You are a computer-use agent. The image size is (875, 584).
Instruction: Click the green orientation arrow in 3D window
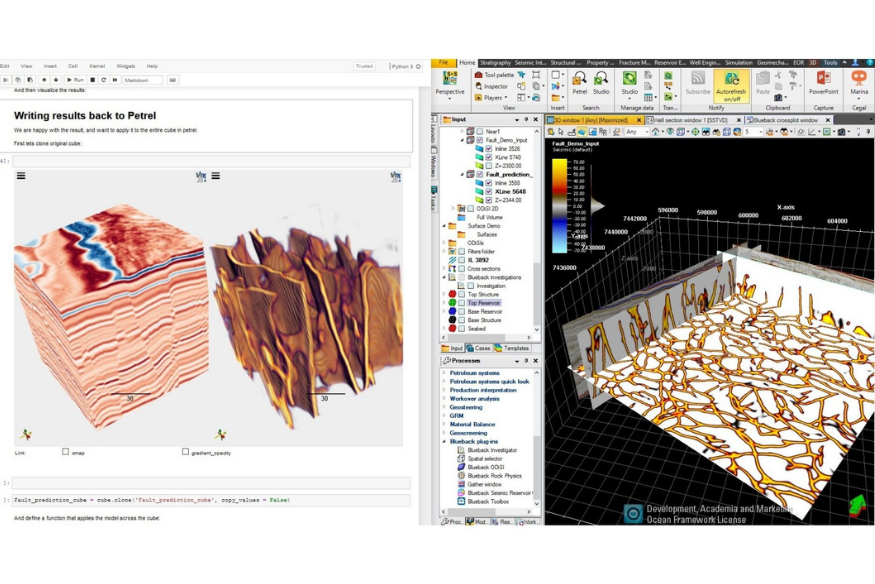point(857,505)
